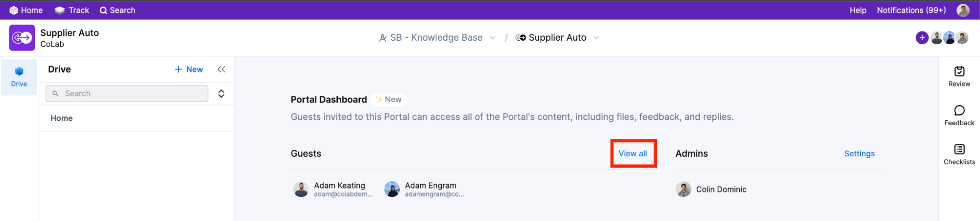This screenshot has width=980, height=221.
Task: Collapse the Drive panel with double chevron
Action: 222,70
